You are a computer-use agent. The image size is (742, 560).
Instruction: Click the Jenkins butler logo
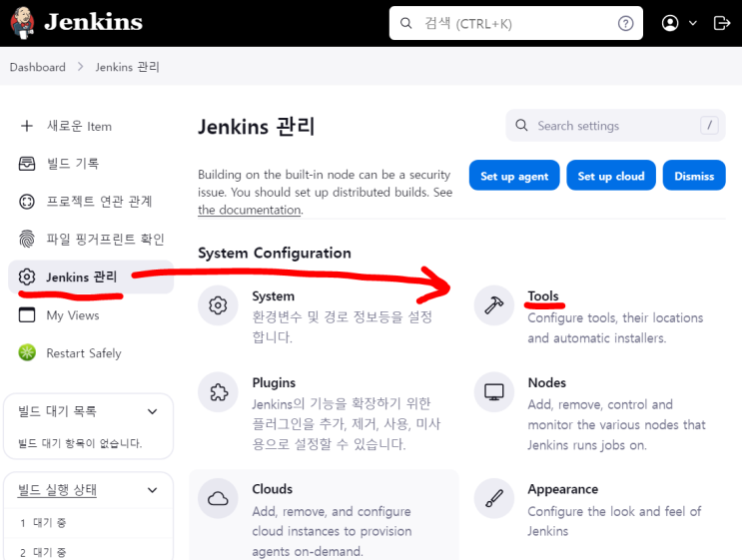click(x=22, y=22)
